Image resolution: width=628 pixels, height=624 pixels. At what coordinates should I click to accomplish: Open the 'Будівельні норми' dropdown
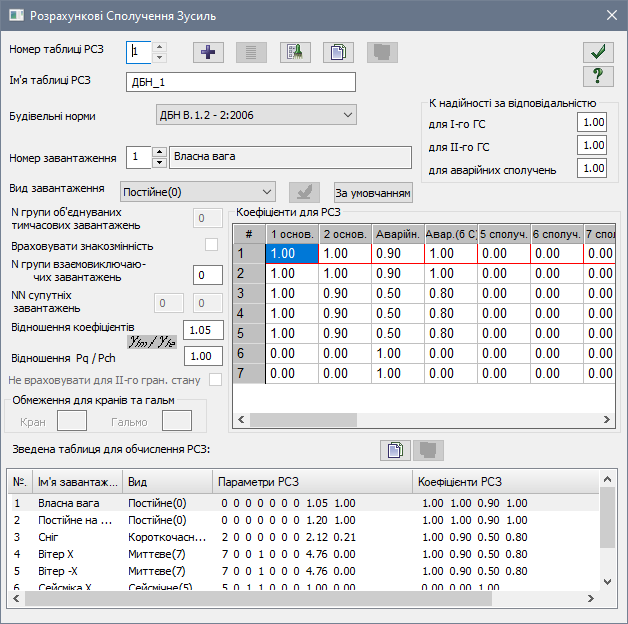255,115
